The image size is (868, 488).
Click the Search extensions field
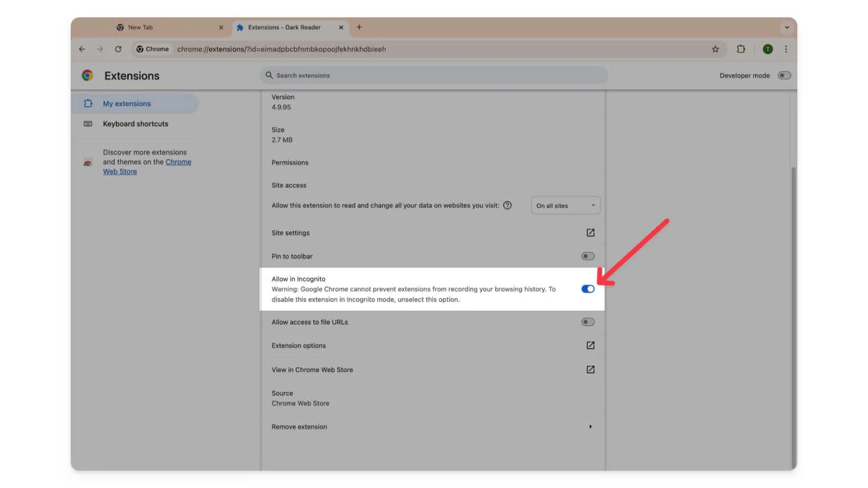click(x=434, y=76)
